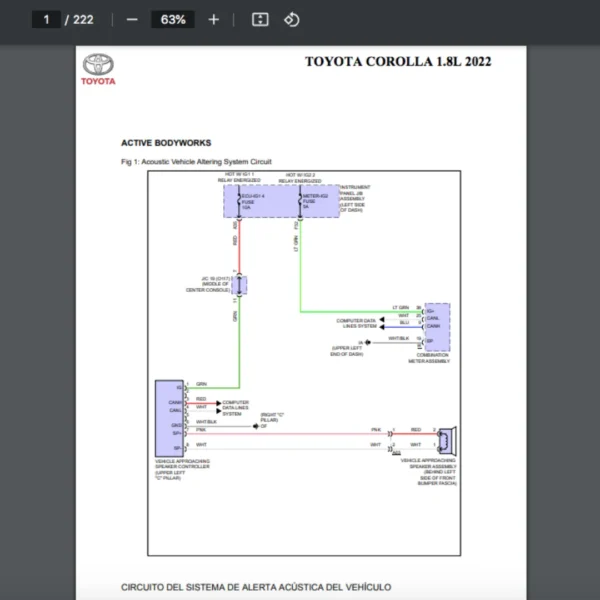
Task: Click the Vehicle Approaching Speaker Assembly label
Action: (x=429, y=472)
